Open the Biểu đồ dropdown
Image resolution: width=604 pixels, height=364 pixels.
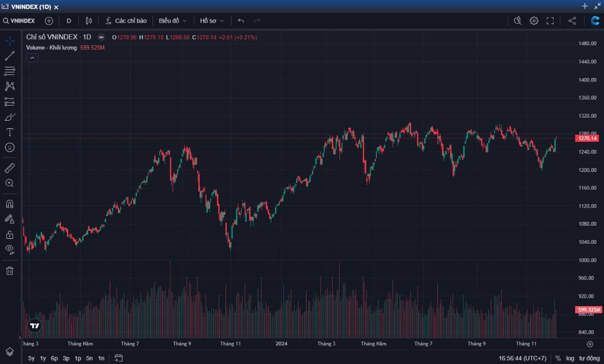173,21
